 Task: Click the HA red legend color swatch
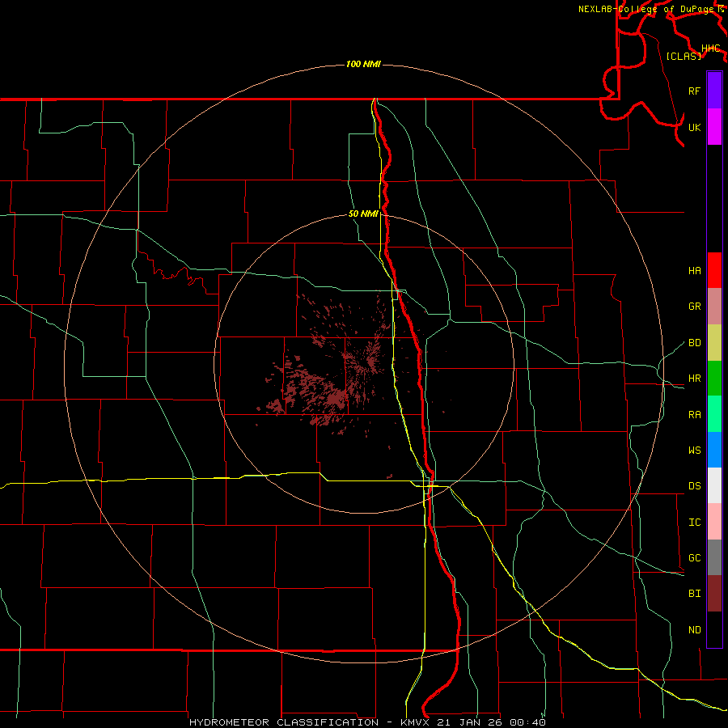point(714,270)
